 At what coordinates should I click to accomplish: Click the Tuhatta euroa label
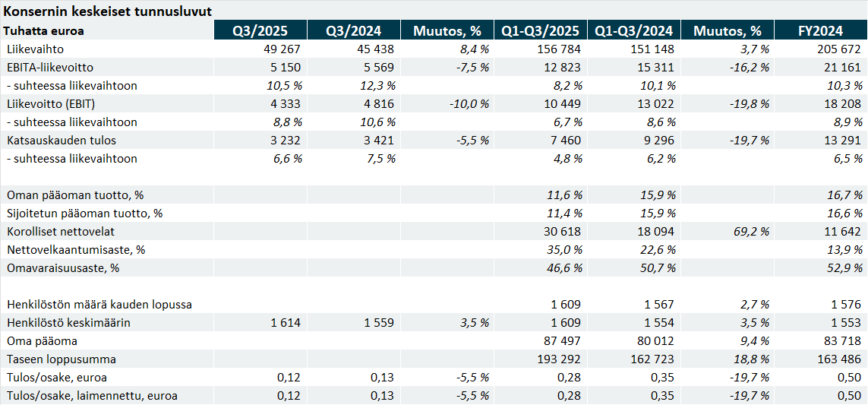pos(44,31)
